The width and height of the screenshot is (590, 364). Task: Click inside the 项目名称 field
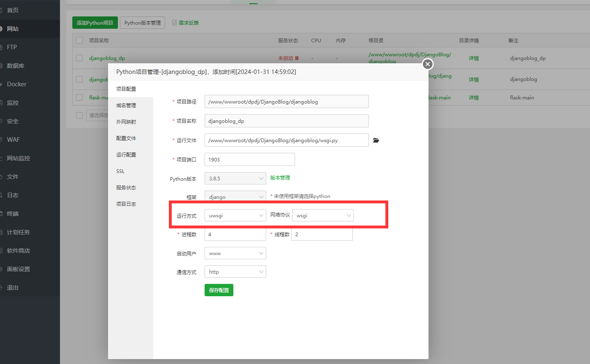(287, 121)
